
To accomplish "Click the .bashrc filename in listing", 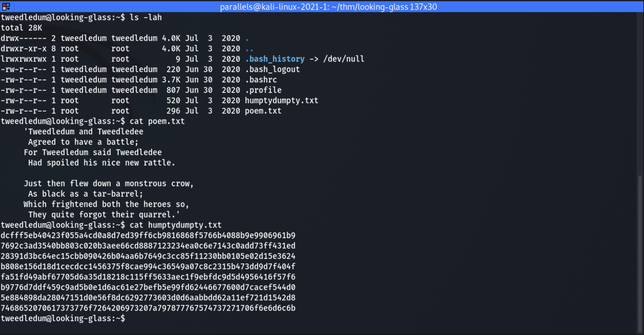I will coord(261,80).
